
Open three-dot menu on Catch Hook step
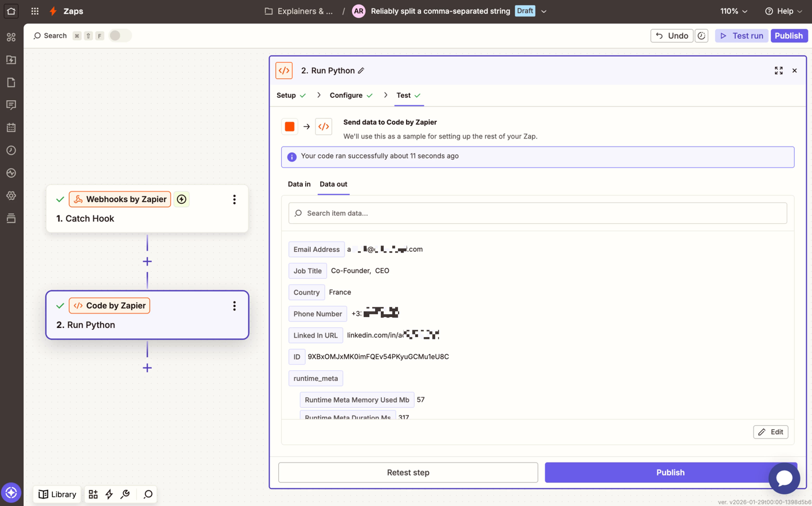(x=234, y=200)
